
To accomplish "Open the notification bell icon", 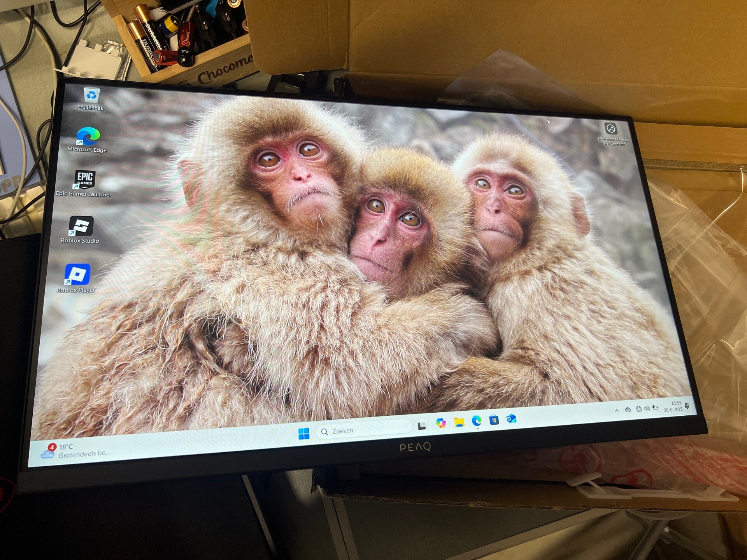I will (687, 405).
